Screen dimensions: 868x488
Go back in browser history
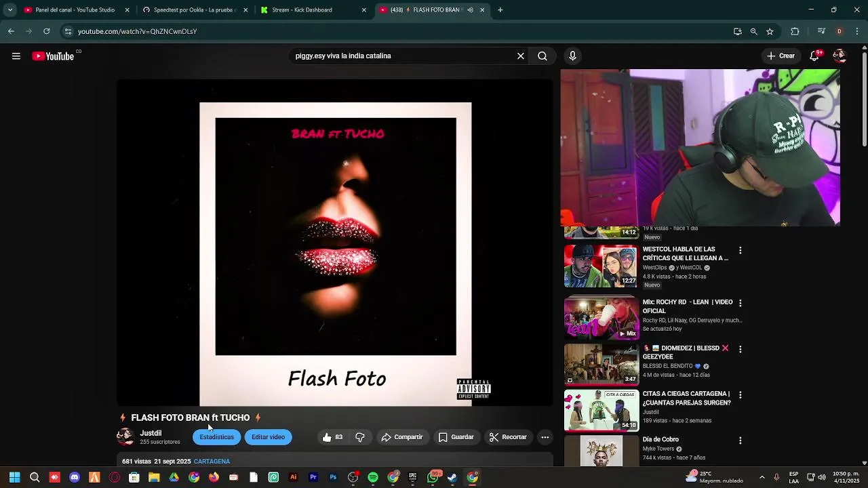11,31
